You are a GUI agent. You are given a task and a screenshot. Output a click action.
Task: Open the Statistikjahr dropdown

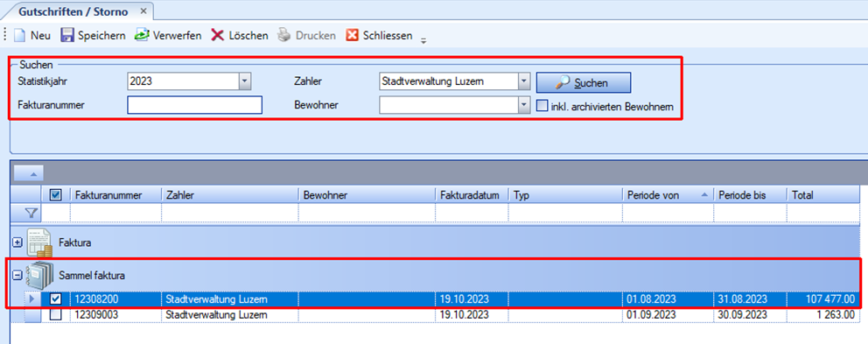(245, 82)
